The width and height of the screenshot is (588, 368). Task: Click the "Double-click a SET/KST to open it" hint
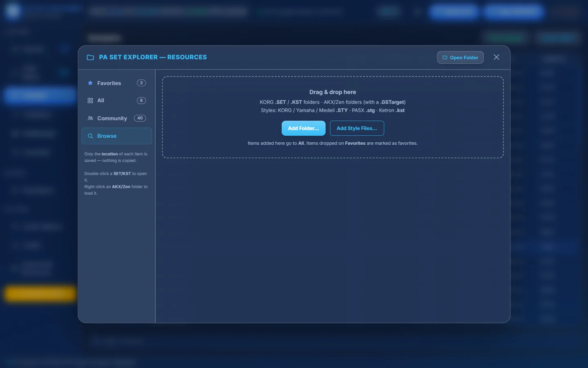click(x=116, y=177)
